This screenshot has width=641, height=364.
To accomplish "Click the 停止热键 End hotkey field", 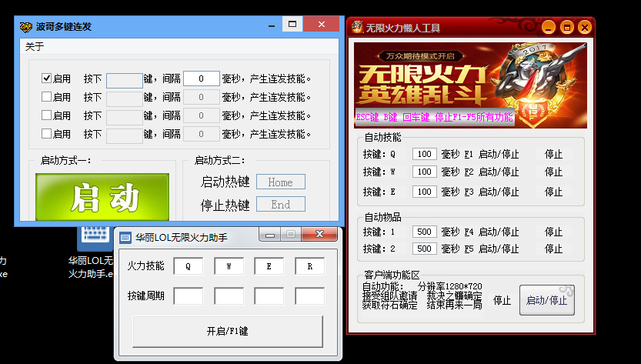I will tap(280, 205).
